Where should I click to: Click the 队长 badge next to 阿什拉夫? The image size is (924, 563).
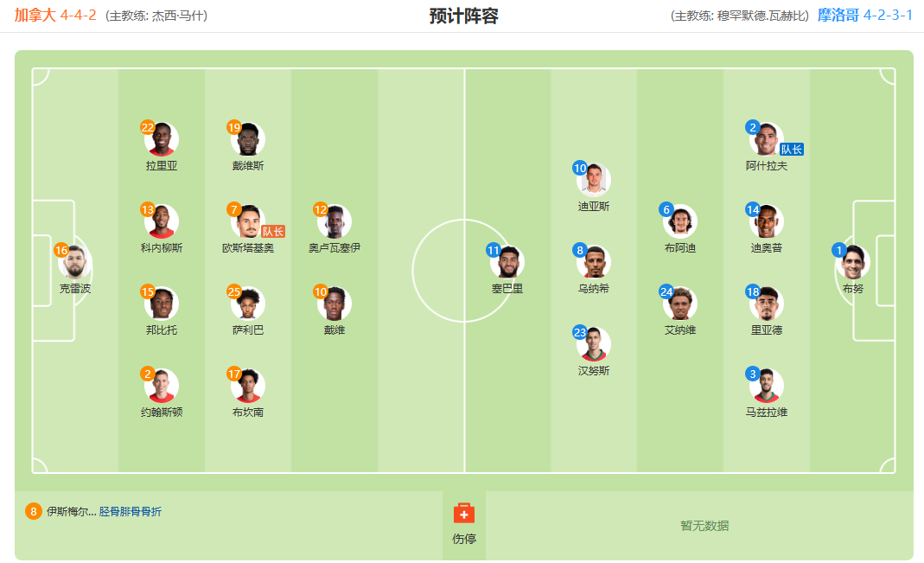(x=792, y=150)
